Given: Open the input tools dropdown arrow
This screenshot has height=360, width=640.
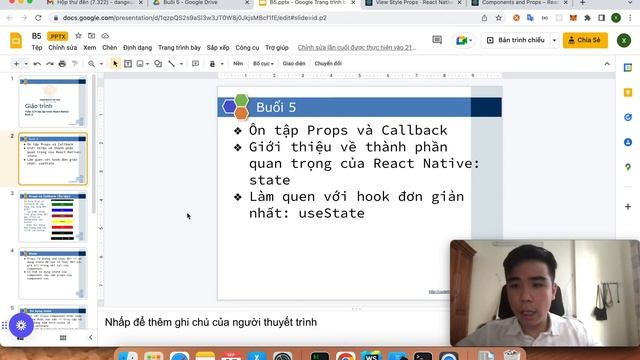Looking at the screenshot, I should point(222,64).
